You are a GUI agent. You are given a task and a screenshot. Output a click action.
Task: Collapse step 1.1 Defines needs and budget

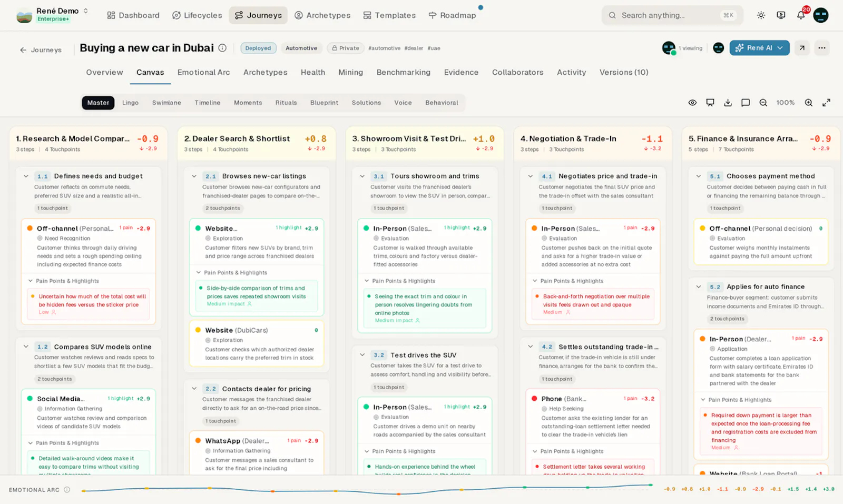(26, 176)
